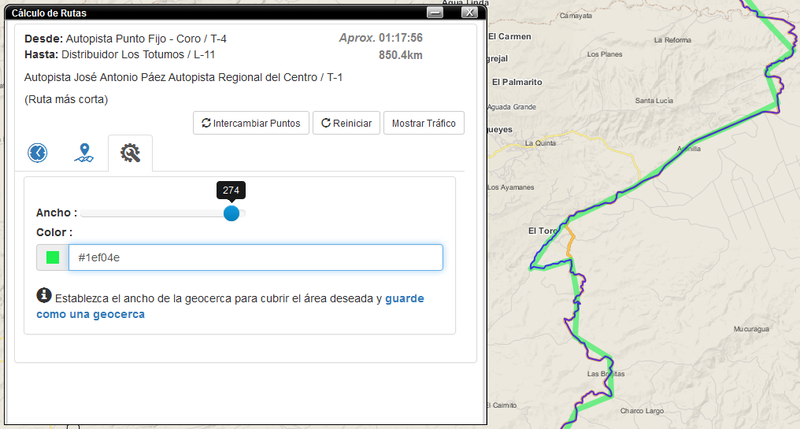Minimize the Cálculo de Rutas window
The height and width of the screenshot is (429, 800).
coord(435,12)
